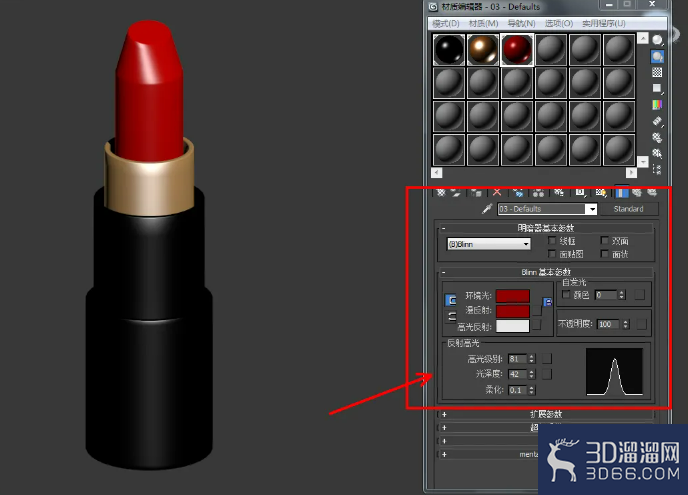Click the Standard material type button

628,209
